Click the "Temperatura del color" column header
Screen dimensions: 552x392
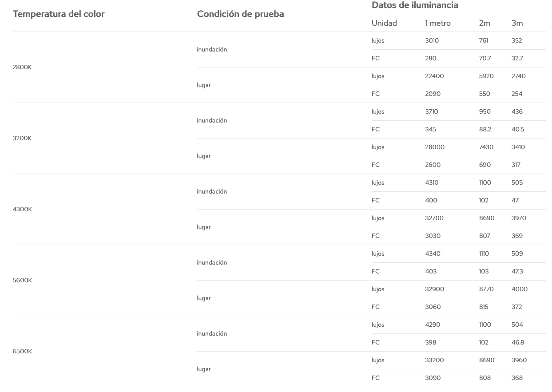pyautogui.click(x=59, y=14)
